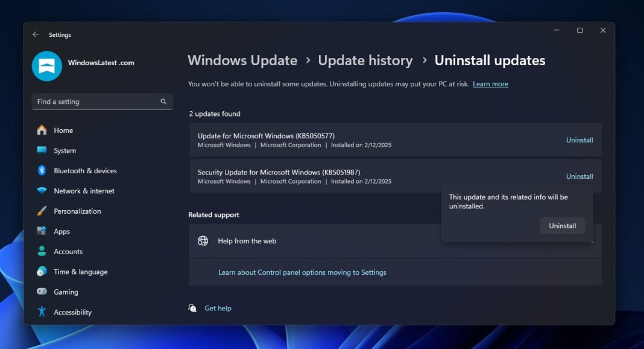Open the Learn more link
The image size is (644, 349).
[x=490, y=84]
